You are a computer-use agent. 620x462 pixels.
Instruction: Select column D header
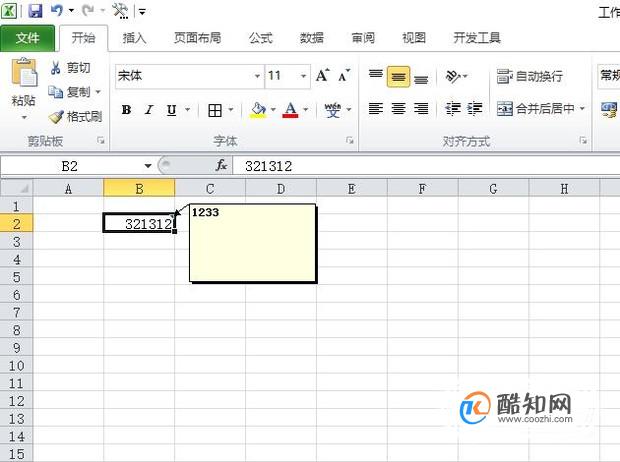[x=281, y=188]
